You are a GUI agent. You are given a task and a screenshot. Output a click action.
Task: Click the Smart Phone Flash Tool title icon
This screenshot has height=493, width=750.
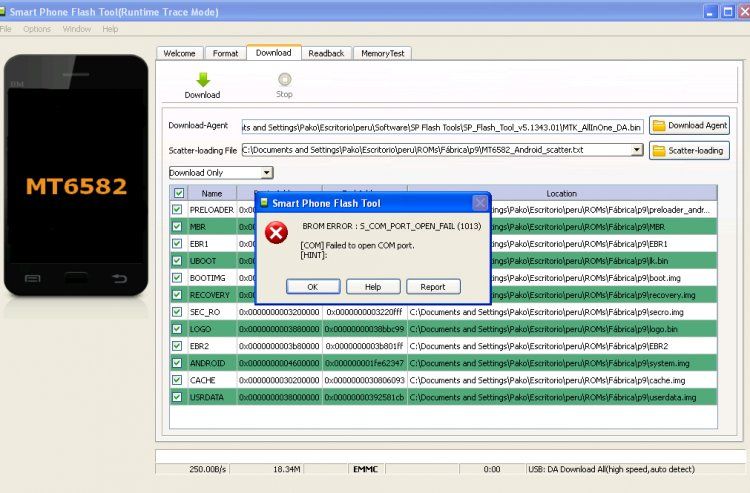(x=2, y=11)
